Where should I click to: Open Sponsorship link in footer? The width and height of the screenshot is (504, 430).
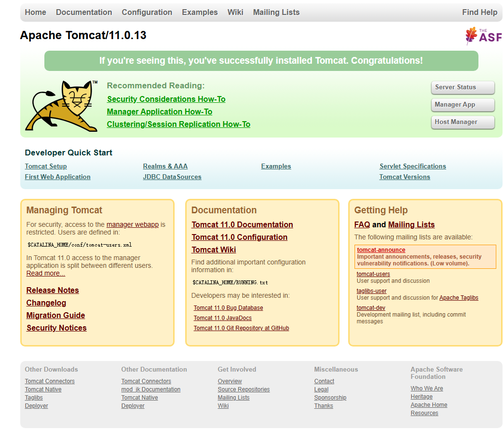tap(330, 398)
